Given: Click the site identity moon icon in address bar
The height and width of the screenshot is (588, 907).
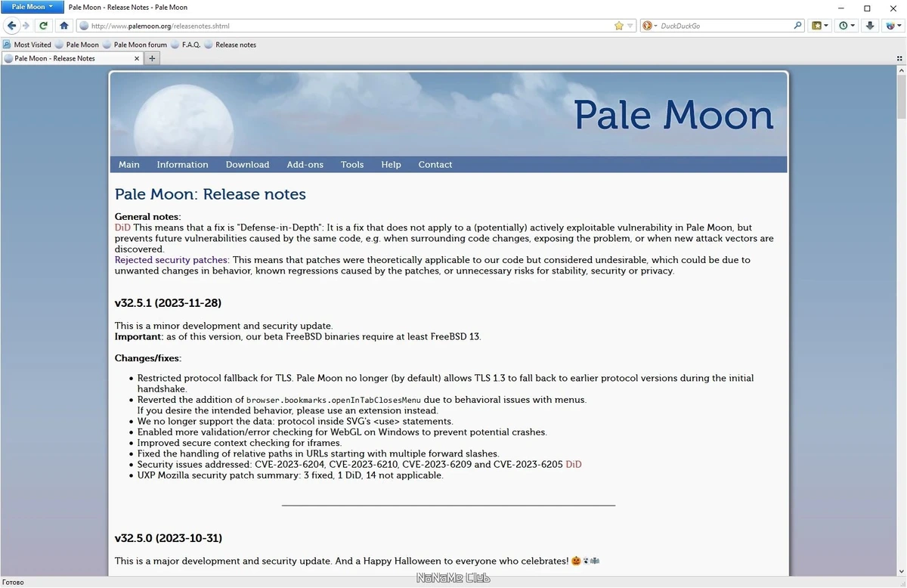Looking at the screenshot, I should pyautogui.click(x=84, y=26).
